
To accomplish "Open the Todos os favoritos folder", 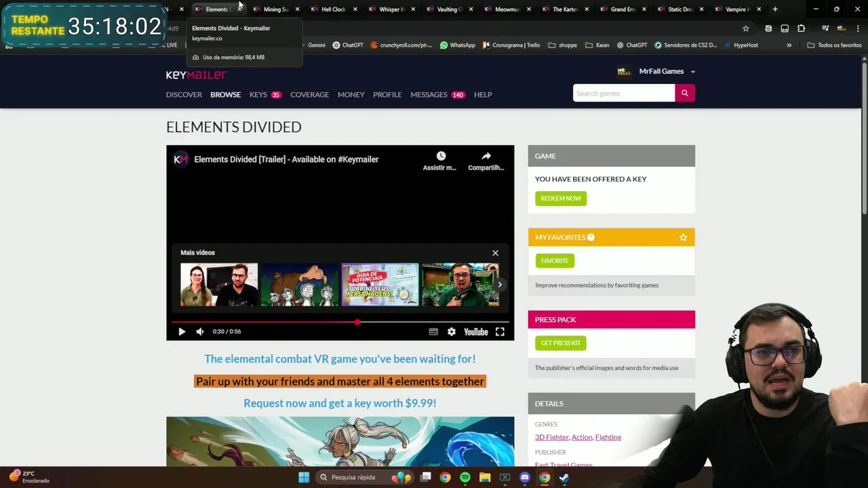I will (834, 45).
